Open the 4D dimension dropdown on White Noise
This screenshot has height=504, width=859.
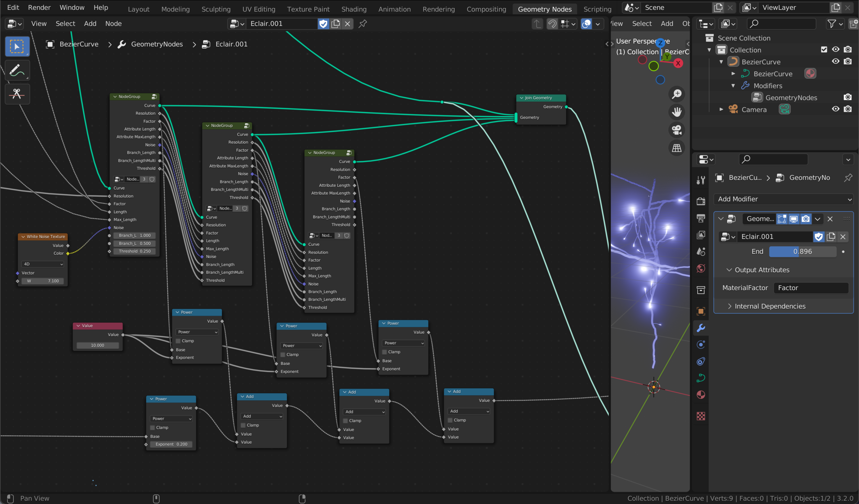tap(43, 264)
